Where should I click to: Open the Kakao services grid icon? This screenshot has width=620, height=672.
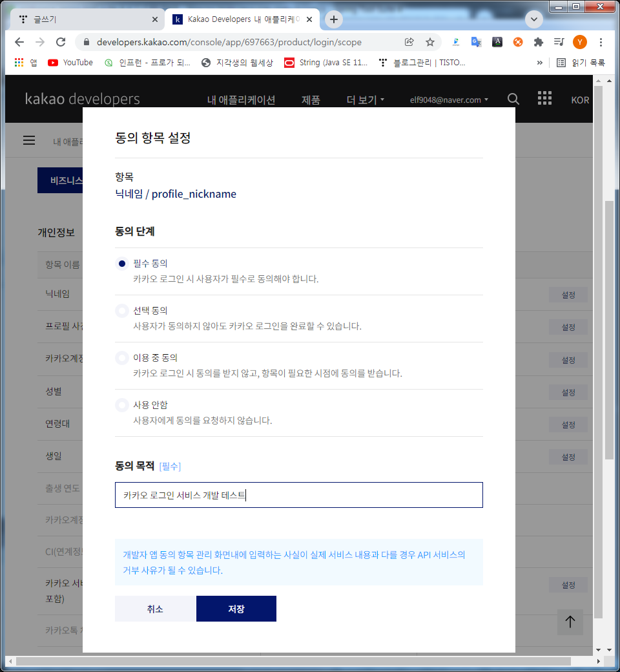tap(544, 98)
